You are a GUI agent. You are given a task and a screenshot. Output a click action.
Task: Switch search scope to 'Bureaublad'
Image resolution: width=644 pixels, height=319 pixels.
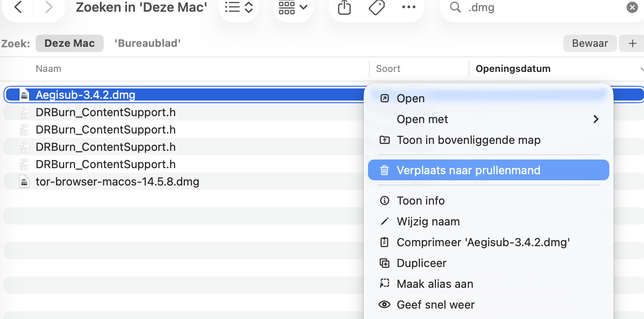tap(147, 43)
